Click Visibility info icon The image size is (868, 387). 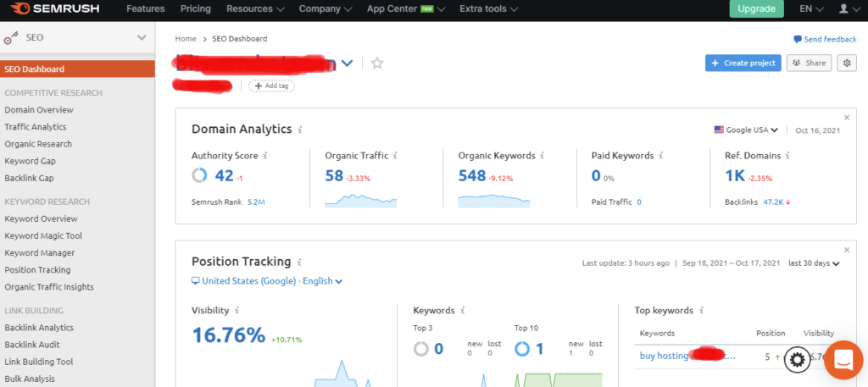coord(237,311)
